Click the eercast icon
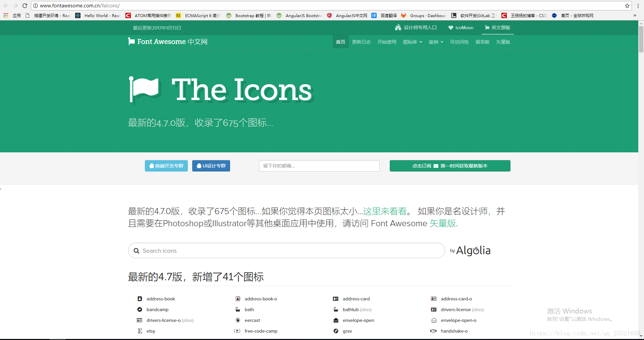644x340 pixels. (238, 320)
